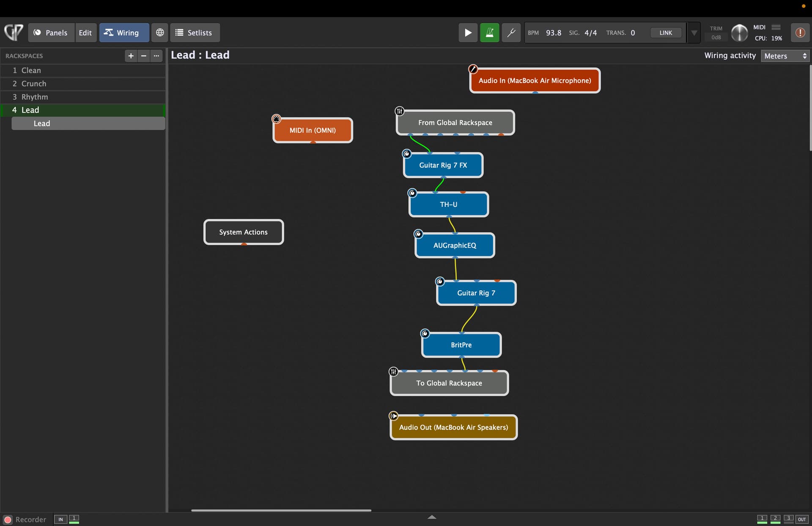Expand bottom panel up arrow
The height and width of the screenshot is (526, 812).
point(432,517)
